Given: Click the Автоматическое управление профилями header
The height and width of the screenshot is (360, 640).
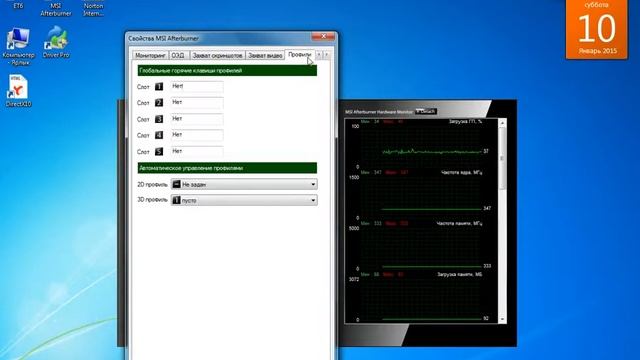Looking at the screenshot, I should tap(227, 168).
